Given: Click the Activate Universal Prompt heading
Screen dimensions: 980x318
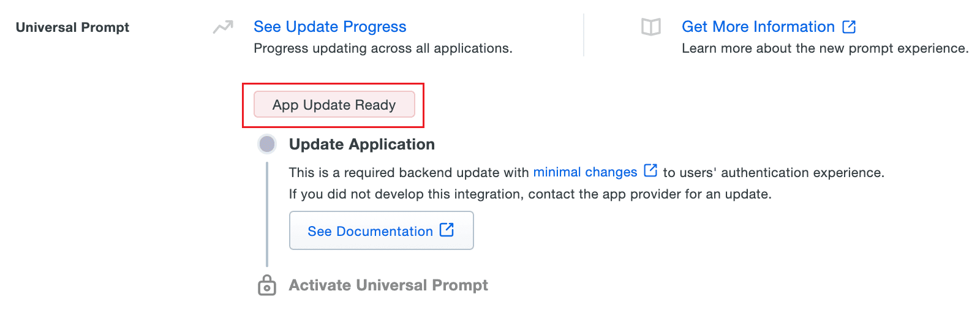Looking at the screenshot, I should point(388,286).
